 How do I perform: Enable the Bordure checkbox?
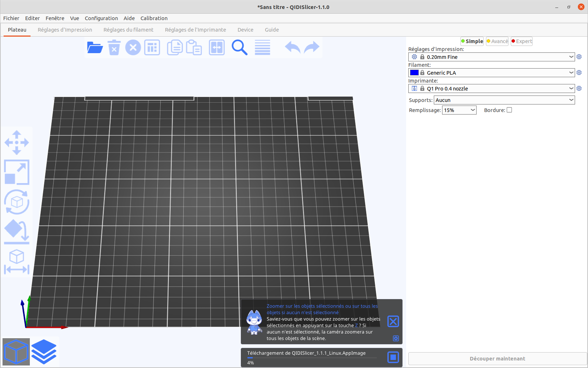coord(509,110)
